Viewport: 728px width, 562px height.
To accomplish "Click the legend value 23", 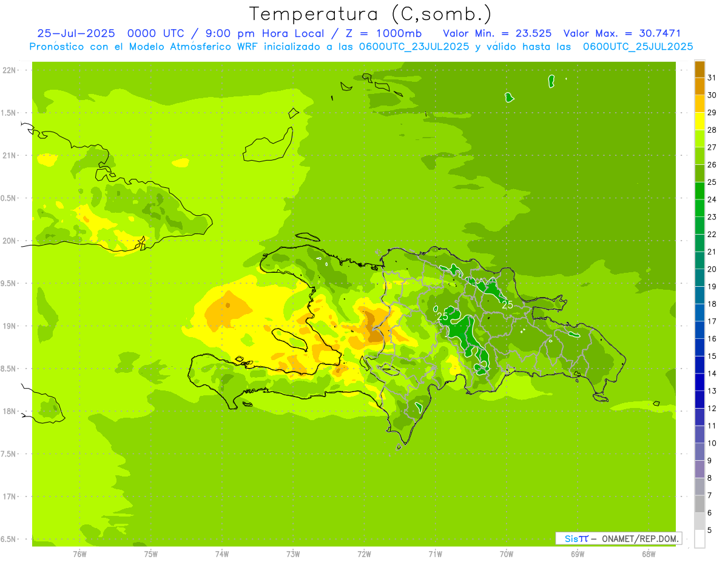I will tap(712, 216).
